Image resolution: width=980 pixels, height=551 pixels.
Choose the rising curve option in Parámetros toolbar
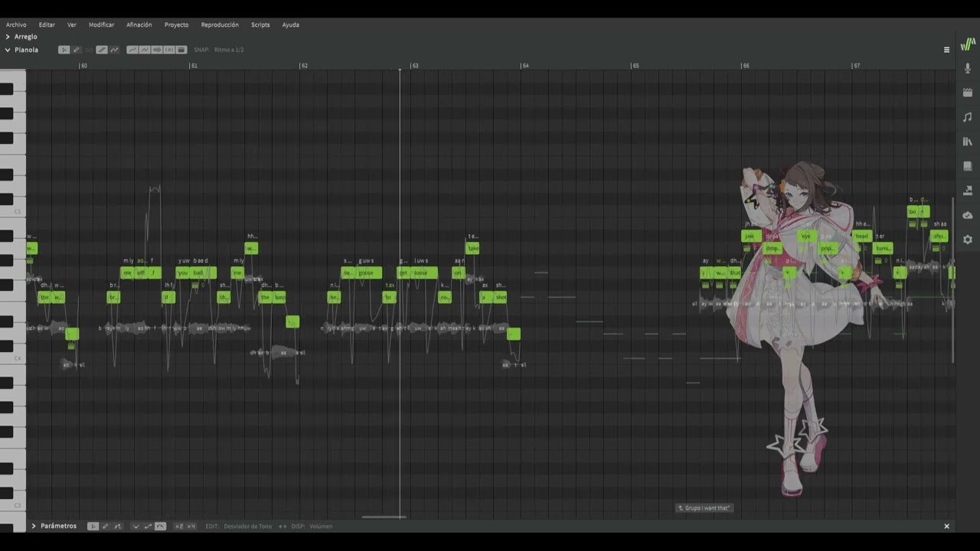click(x=148, y=527)
